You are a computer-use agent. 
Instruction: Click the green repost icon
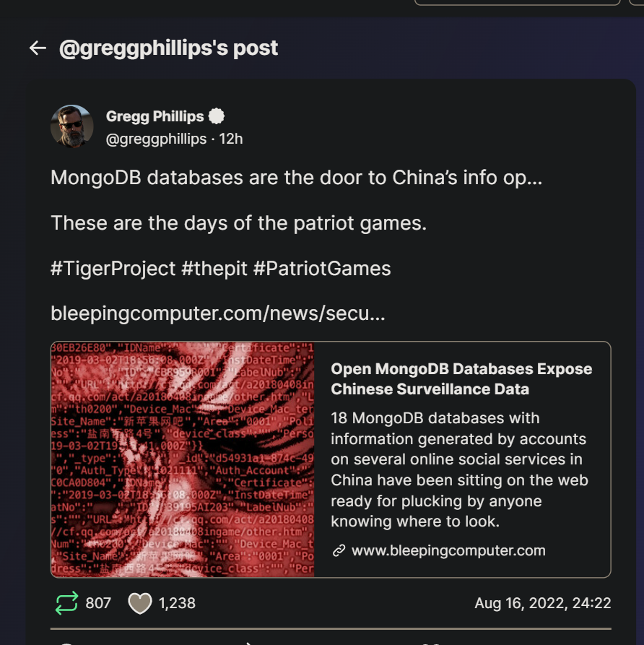pos(66,603)
